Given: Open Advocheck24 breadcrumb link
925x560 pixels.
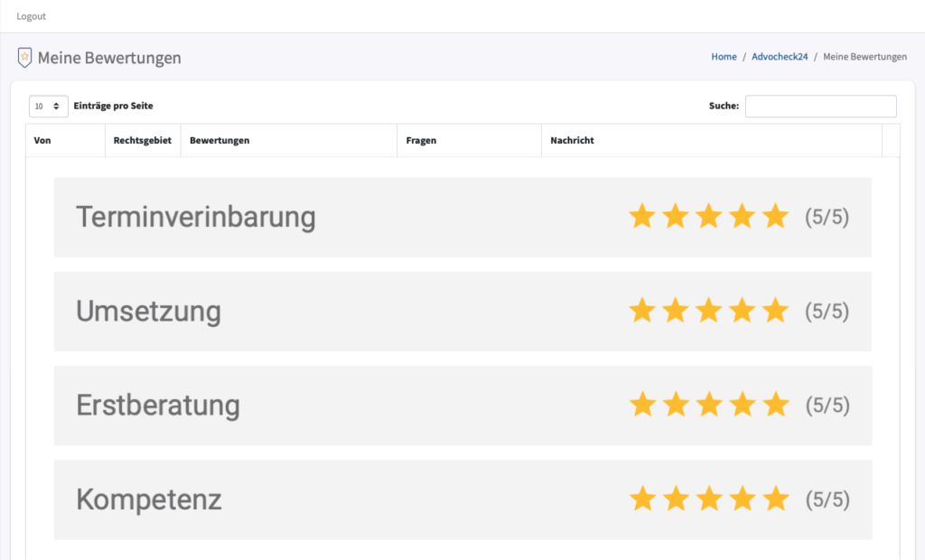Looking at the screenshot, I should [780, 57].
